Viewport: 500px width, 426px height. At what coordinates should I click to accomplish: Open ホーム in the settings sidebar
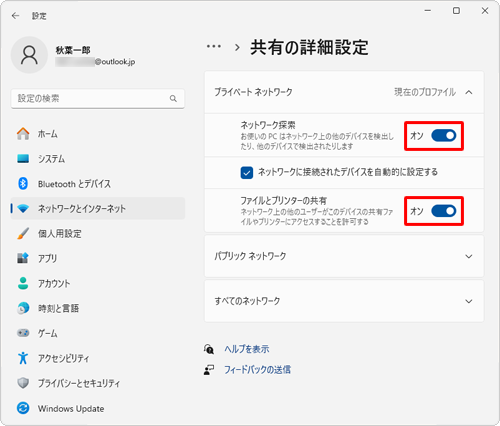pos(98,134)
